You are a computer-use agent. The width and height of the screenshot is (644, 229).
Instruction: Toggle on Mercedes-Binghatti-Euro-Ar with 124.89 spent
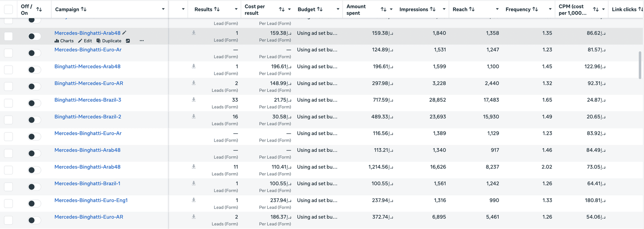pyautogui.click(x=34, y=53)
